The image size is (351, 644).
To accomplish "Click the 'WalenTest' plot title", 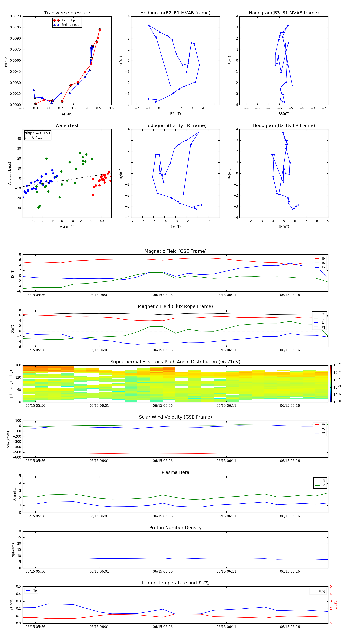I will [67, 125].
